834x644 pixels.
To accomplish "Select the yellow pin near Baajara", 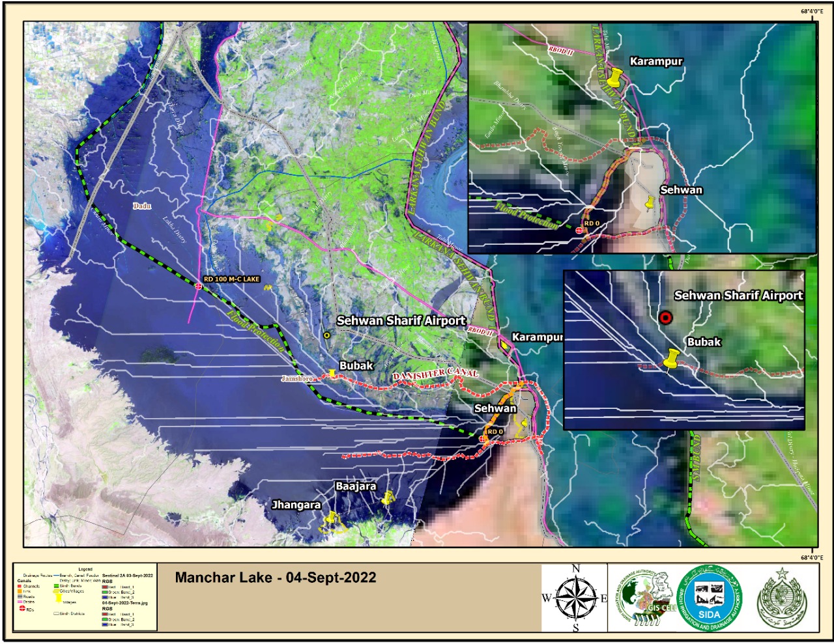I will 388,498.
